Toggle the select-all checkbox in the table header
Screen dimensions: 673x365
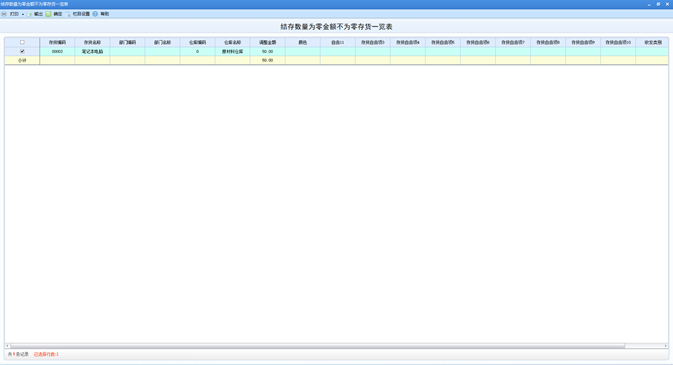(22, 42)
